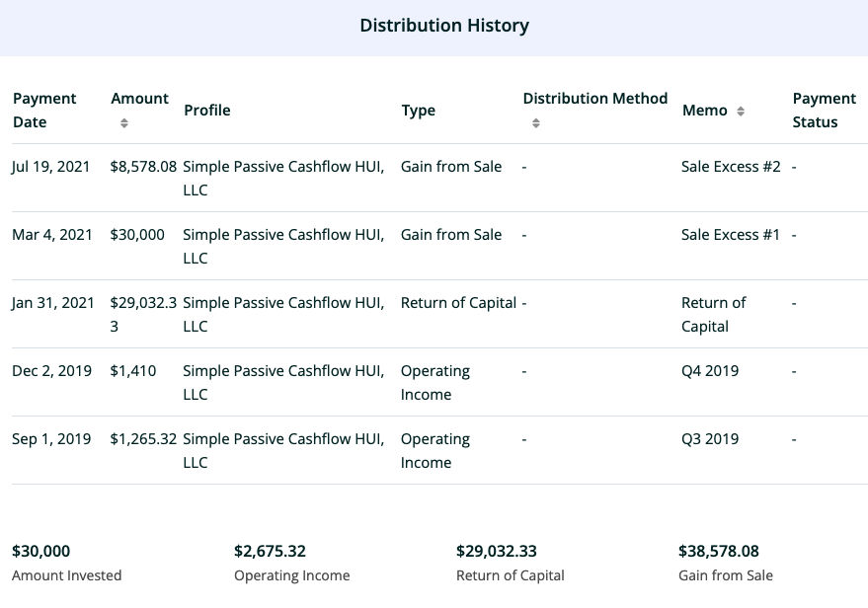Image resolution: width=868 pixels, height=608 pixels.
Task: Click the $8,578.08 amount cell
Action: coord(143,167)
